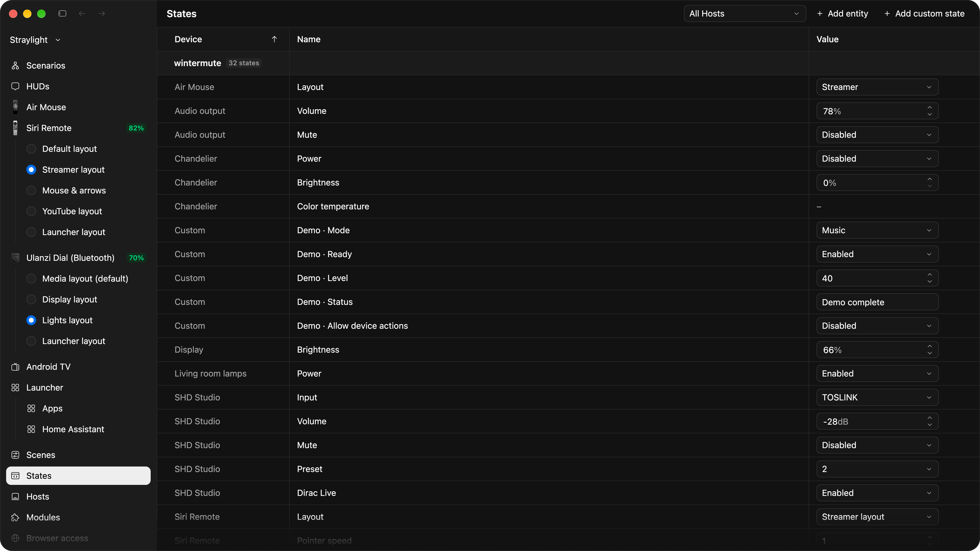
Task: Select Media layout (default) radio
Action: [31, 279]
